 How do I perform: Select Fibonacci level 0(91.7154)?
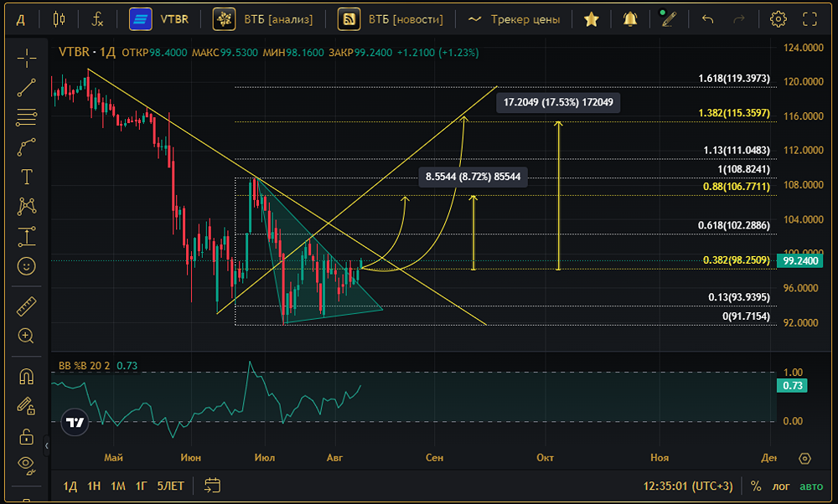pyautogui.click(x=746, y=316)
